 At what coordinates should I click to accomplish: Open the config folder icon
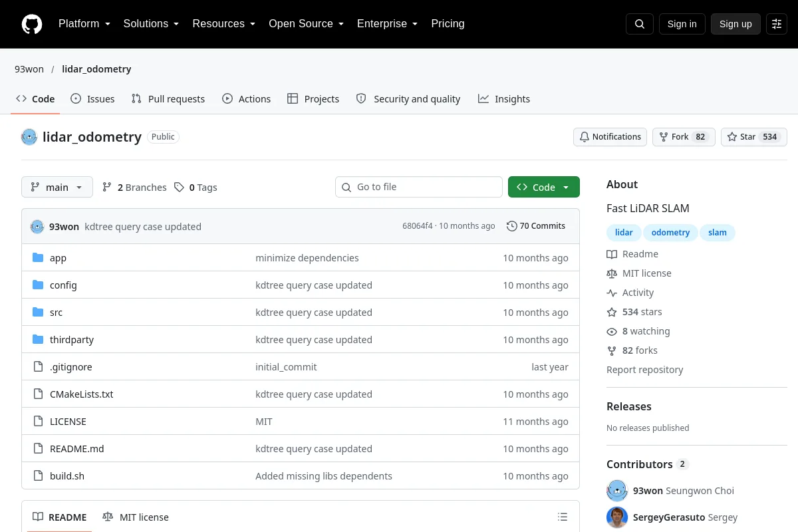click(38, 285)
